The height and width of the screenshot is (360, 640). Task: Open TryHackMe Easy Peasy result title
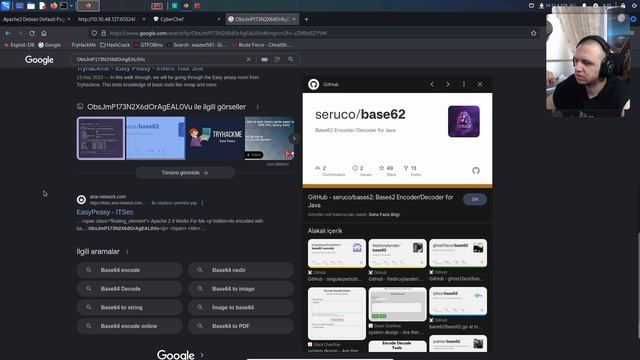(140, 69)
